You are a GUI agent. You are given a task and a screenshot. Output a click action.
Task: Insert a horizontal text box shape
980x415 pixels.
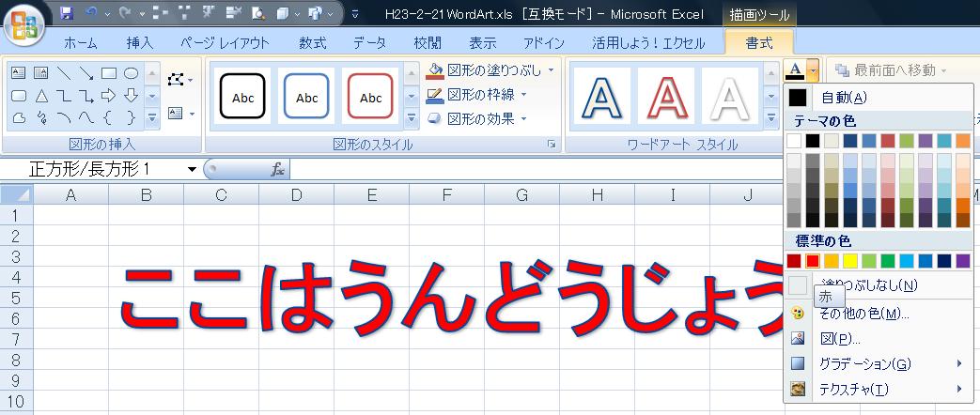click(19, 73)
